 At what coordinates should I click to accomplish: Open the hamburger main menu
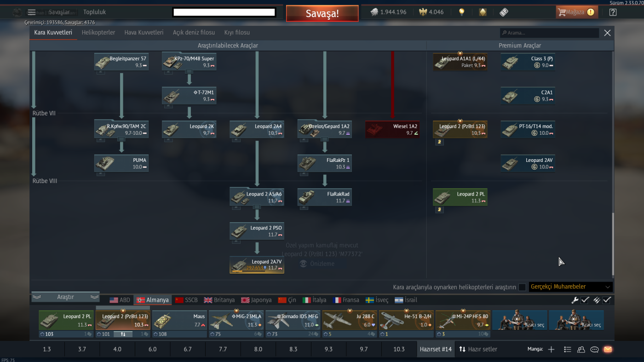pos(31,12)
